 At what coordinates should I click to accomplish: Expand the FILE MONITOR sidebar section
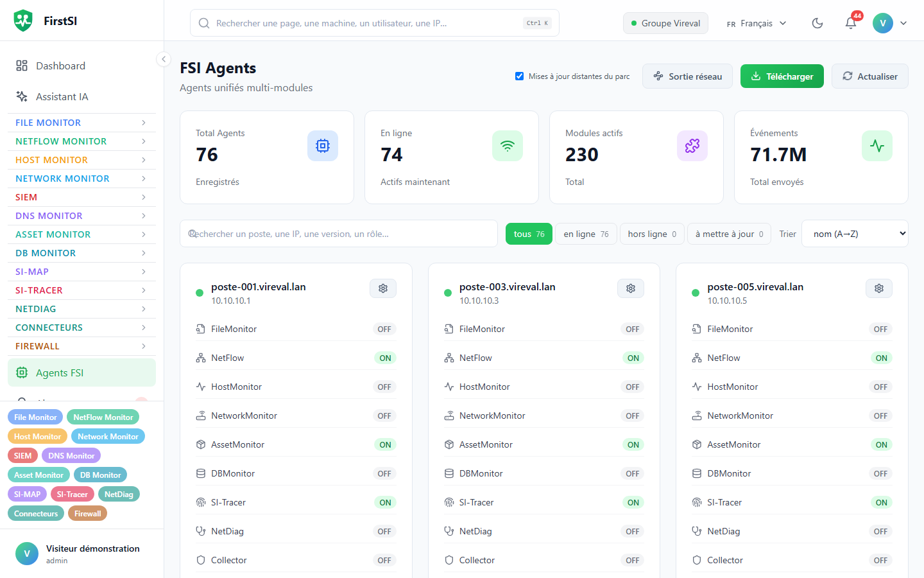click(81, 123)
